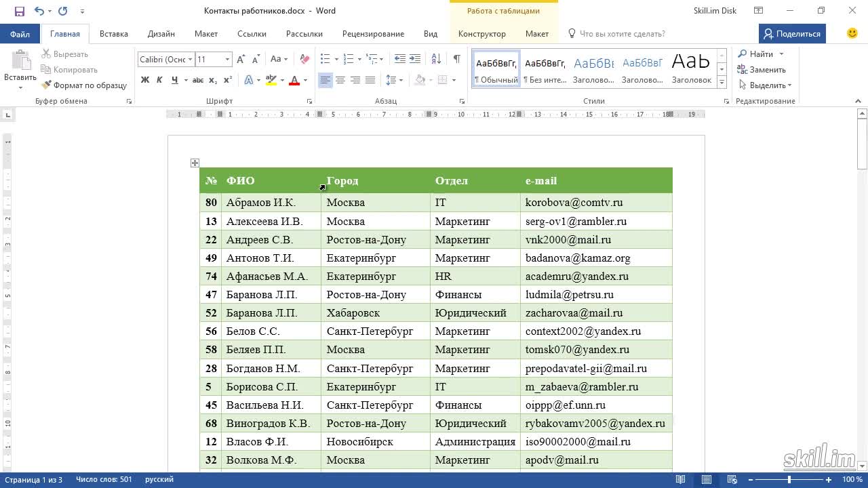Clear all formatting with the eraser icon
The height and width of the screenshot is (488, 868).
point(304,60)
